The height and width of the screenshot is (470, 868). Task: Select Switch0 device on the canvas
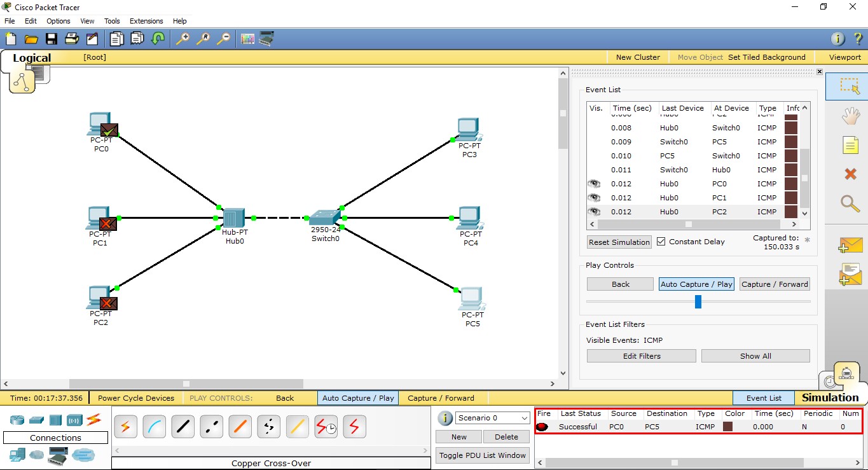325,219
